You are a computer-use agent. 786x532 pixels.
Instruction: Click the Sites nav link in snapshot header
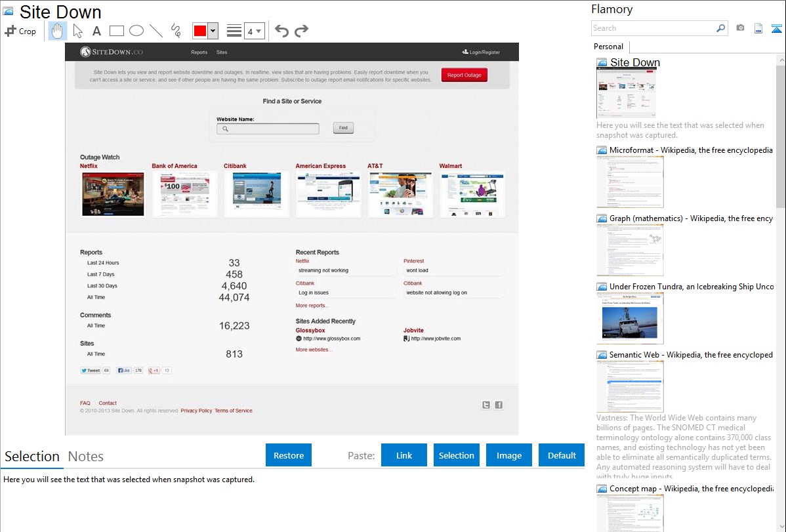(x=222, y=52)
